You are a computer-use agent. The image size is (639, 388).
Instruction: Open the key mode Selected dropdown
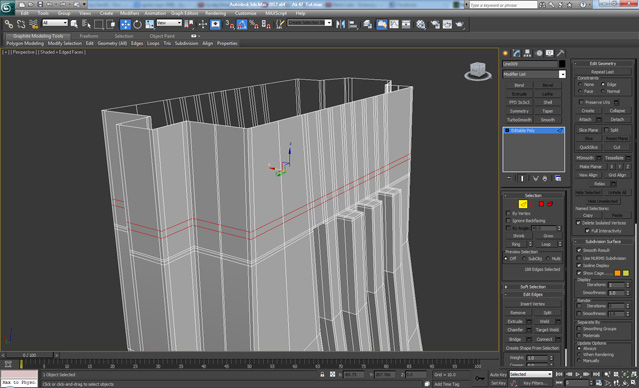531,374
